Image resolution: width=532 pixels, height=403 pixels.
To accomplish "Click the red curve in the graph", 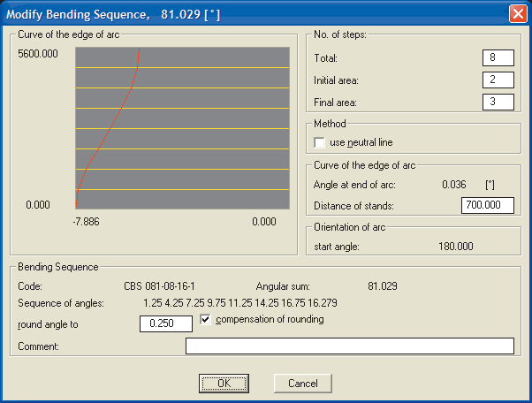I will (108, 133).
